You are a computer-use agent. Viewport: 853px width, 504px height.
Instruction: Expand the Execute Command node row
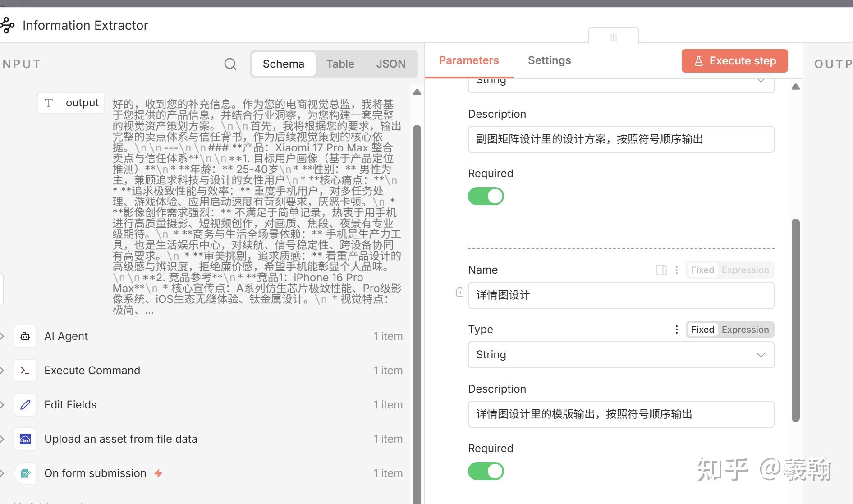coord(2,371)
